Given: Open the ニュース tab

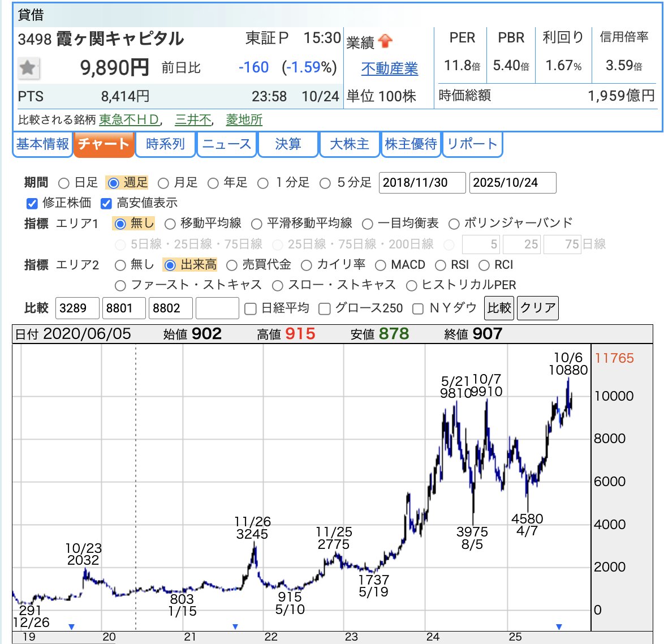Looking at the screenshot, I should tap(226, 144).
